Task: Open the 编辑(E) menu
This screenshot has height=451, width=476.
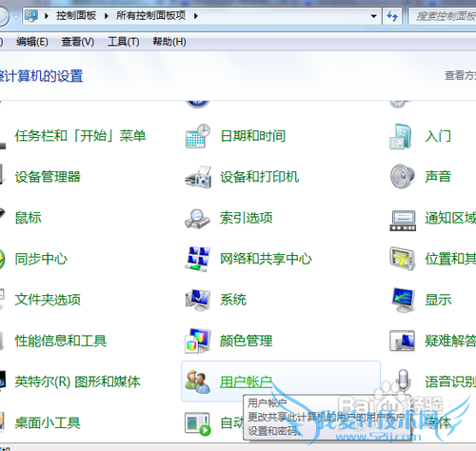Action: [32, 42]
